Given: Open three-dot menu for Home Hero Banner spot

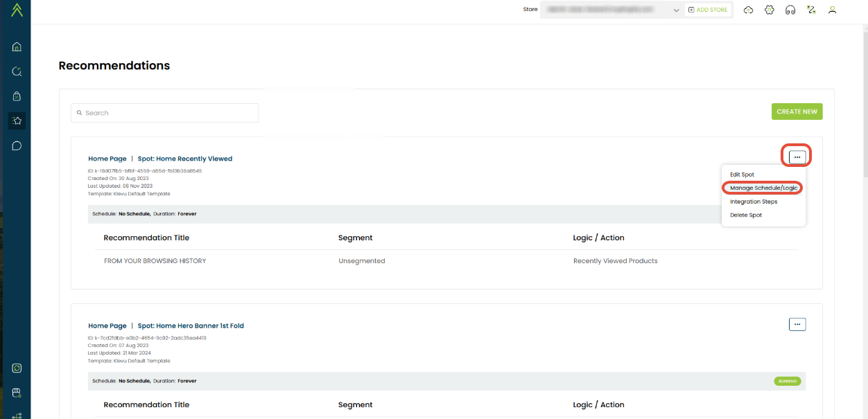Looking at the screenshot, I should pyautogui.click(x=797, y=324).
